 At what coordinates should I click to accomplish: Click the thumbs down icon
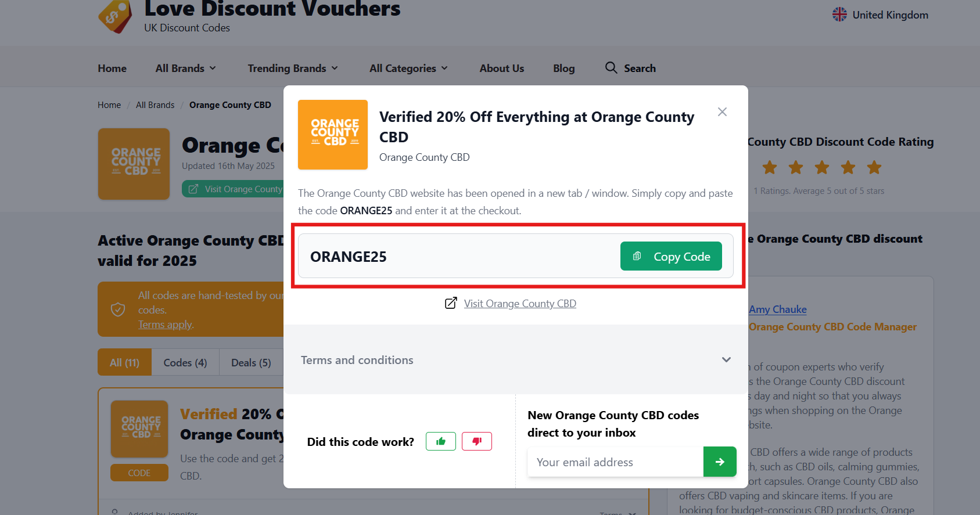[x=477, y=441]
